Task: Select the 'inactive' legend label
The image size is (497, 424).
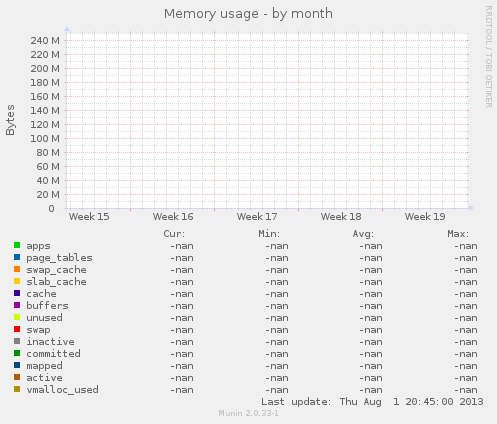Action: [x=50, y=342]
